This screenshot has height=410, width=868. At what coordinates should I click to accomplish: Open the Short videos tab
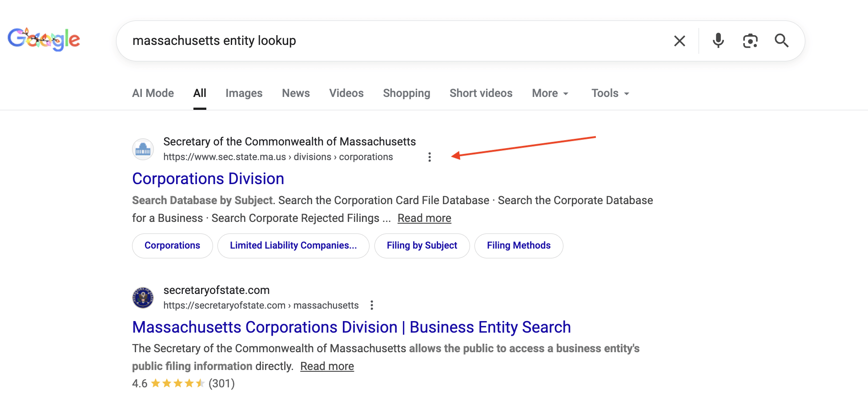click(481, 93)
